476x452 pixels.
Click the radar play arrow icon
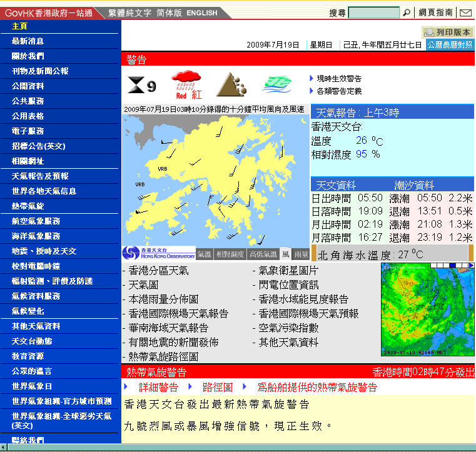click(471, 266)
